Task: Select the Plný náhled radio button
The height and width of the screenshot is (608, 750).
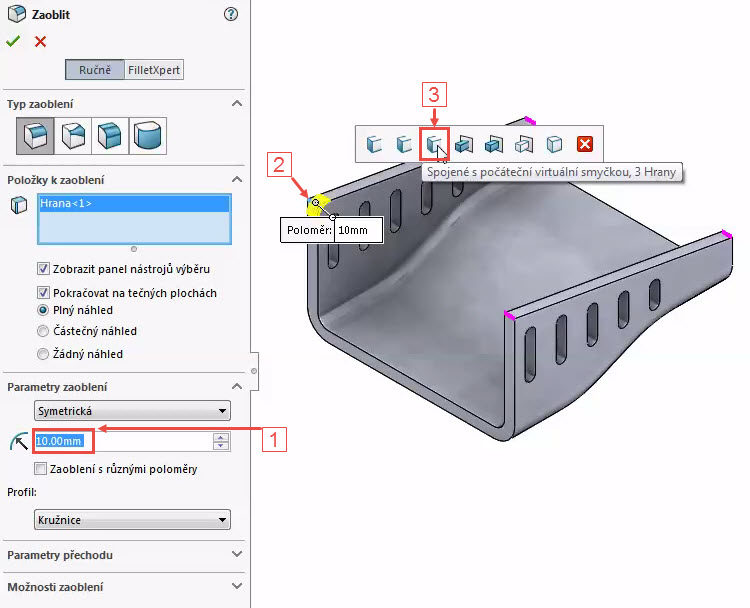Action: coord(43,310)
